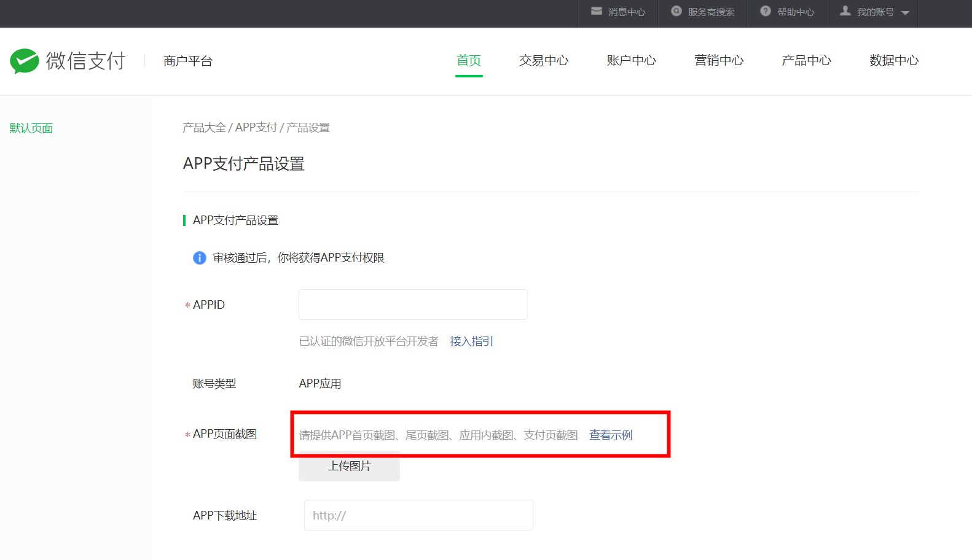The width and height of the screenshot is (972, 560).
Task: Click 产品大全 in the breadcrumb
Action: click(x=204, y=128)
